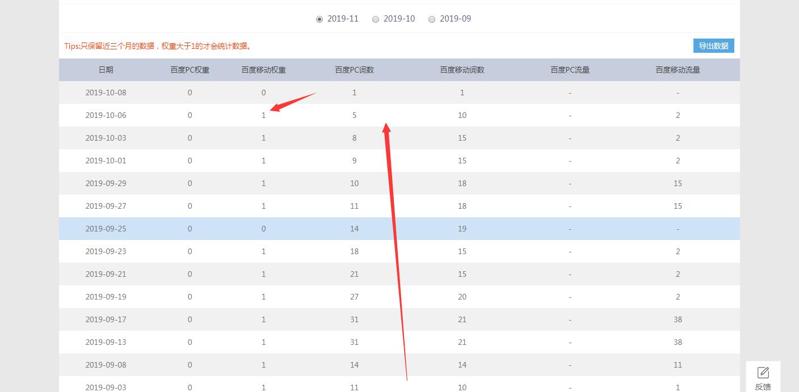799x392 pixels.
Task: Click the 百度PC词数 value 27 in the 2019-09-19 row
Action: pyautogui.click(x=354, y=297)
